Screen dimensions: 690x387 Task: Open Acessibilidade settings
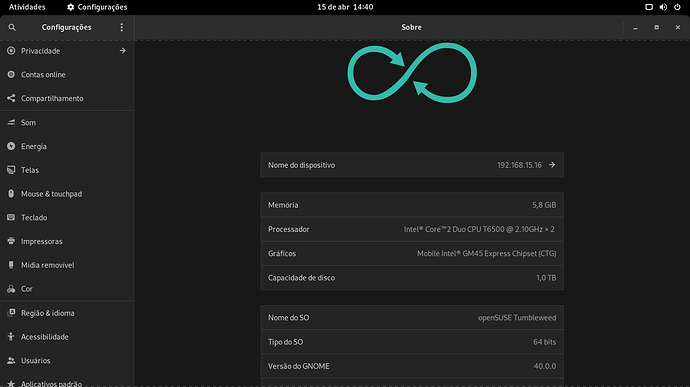[67, 337]
